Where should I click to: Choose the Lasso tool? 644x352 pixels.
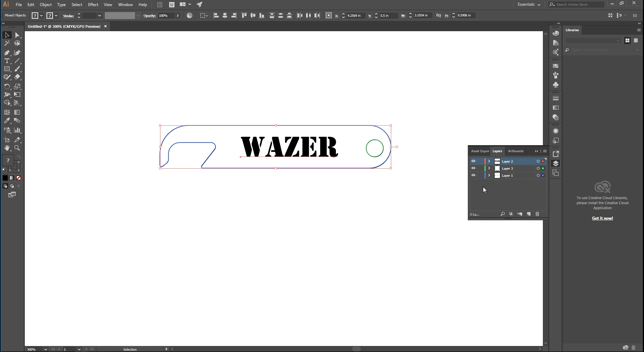(x=17, y=43)
